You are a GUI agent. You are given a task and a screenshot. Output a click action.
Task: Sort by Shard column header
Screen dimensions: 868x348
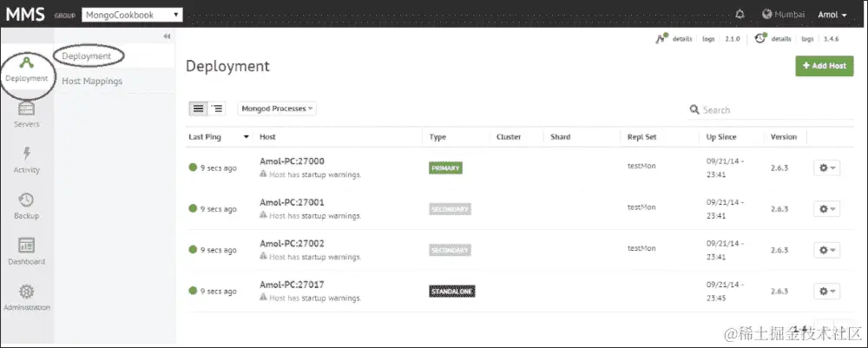(560, 136)
